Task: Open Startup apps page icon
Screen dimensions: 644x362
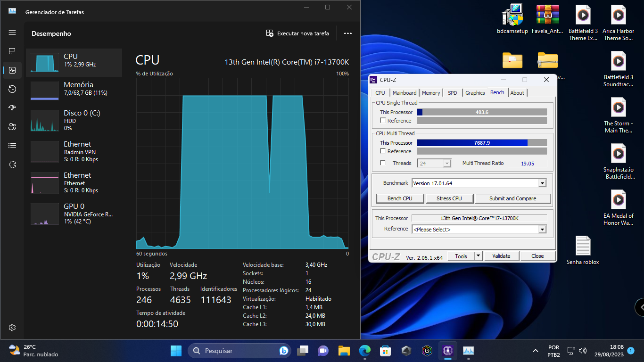Action: point(12,108)
